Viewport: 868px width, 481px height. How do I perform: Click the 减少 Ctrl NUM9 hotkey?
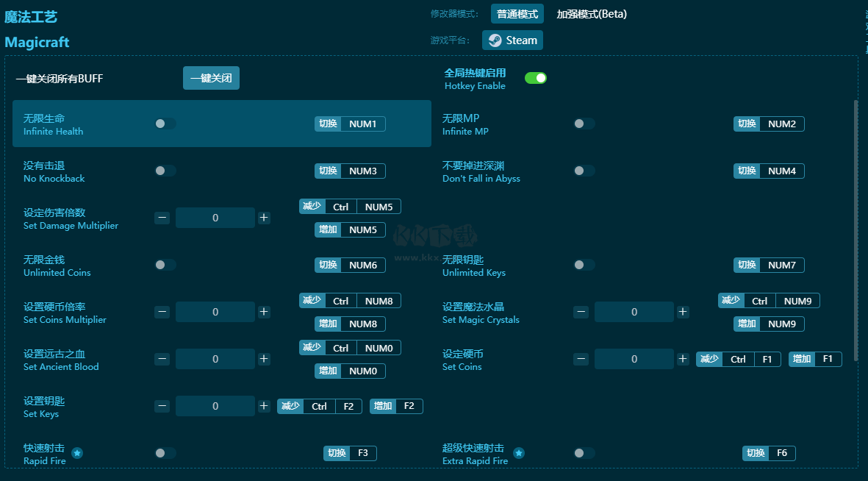click(x=769, y=301)
